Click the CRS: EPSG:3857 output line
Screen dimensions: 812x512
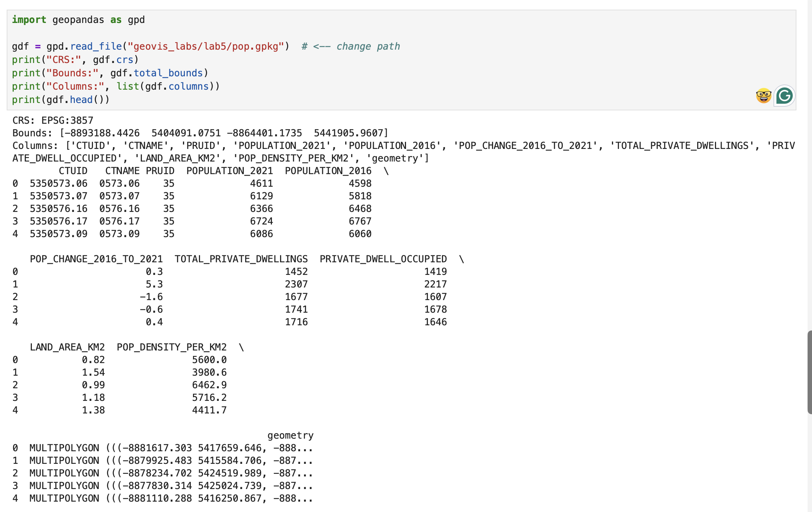coord(53,120)
